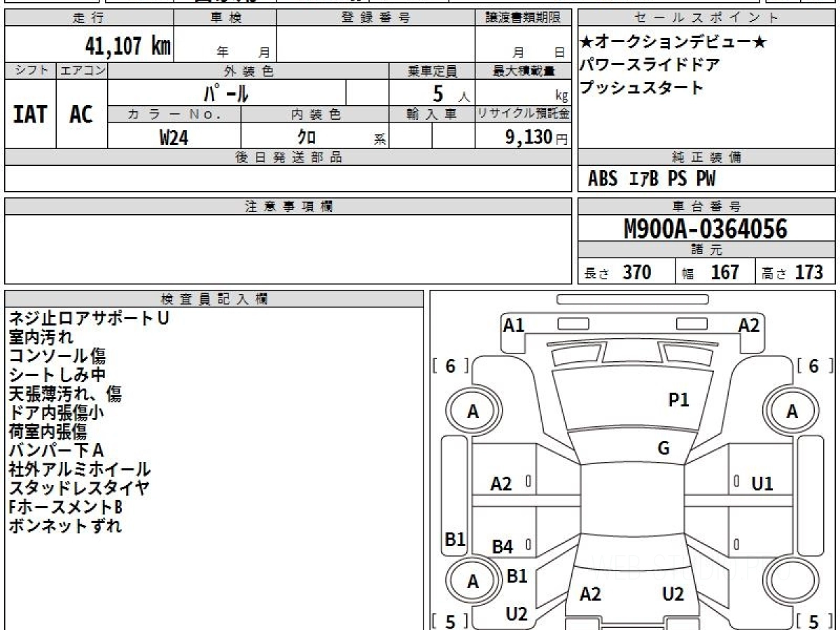This screenshot has width=840, height=630.
Task: Click the ★オークションデビュー★ sales point
Action: (x=673, y=43)
